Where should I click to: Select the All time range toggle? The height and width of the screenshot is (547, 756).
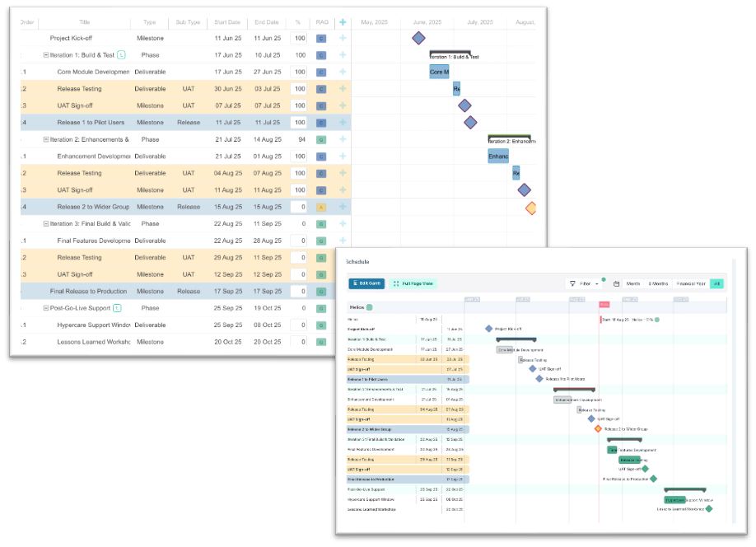tap(716, 283)
